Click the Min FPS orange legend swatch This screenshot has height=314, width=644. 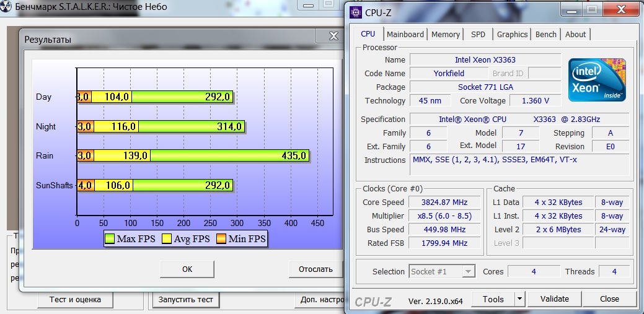(221, 239)
